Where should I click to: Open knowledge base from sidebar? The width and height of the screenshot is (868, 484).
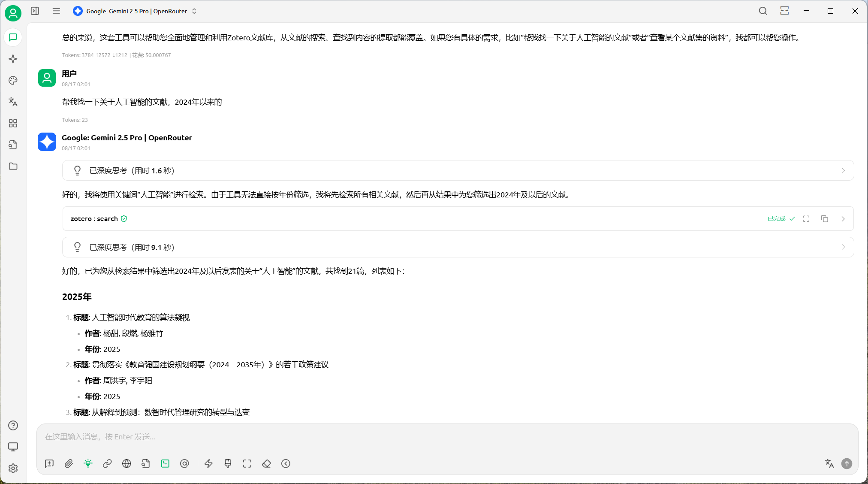[x=13, y=145]
